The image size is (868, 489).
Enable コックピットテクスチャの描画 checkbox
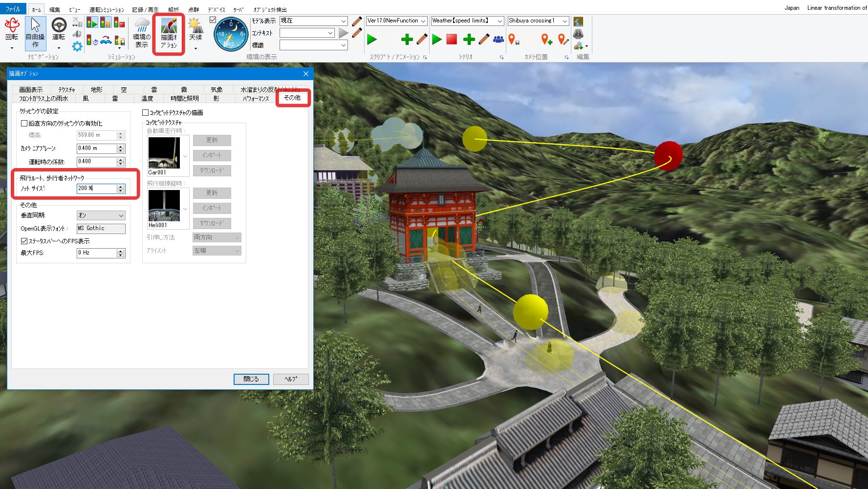[x=145, y=113]
